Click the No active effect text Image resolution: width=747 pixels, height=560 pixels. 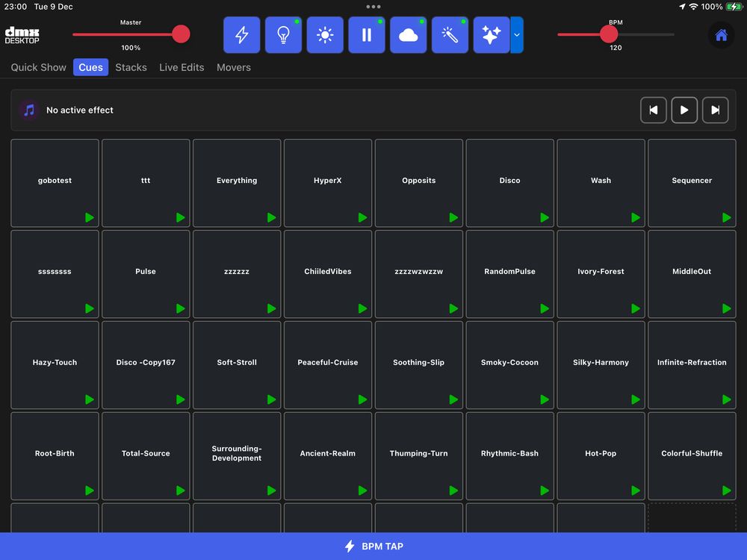[80, 110]
